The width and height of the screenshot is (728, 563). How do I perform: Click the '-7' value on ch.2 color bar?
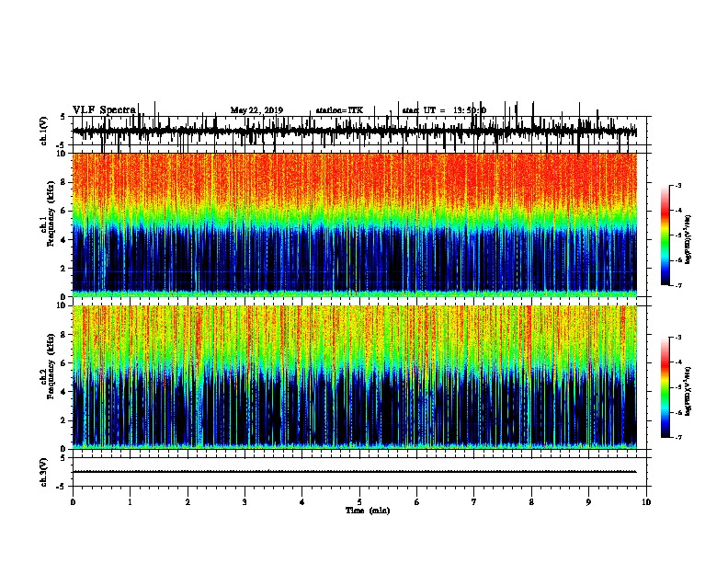pos(678,438)
